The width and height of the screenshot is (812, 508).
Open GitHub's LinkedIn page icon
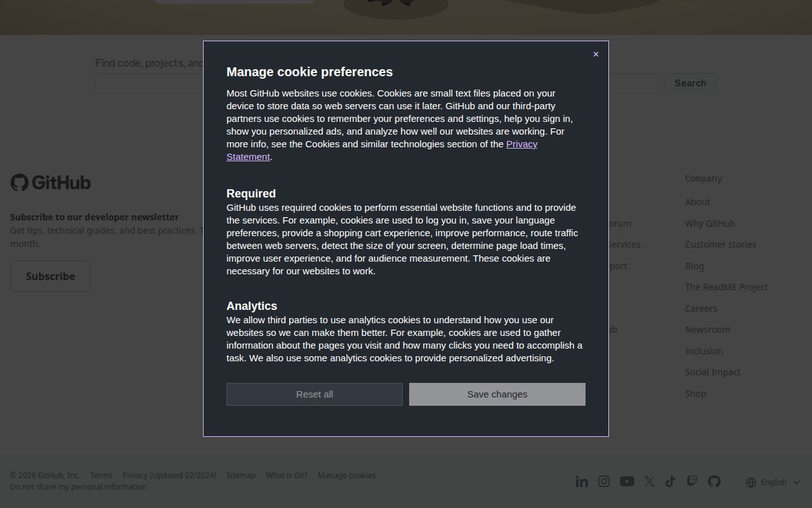[582, 481]
